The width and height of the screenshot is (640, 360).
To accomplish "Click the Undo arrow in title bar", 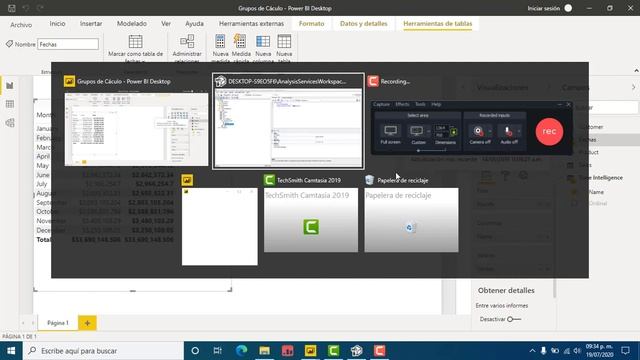I will 26,8.
